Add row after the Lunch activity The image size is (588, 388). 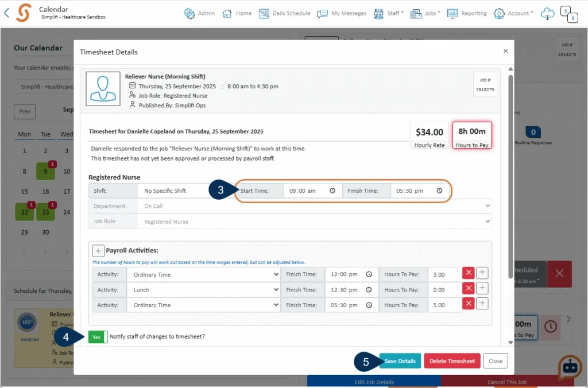click(482, 288)
